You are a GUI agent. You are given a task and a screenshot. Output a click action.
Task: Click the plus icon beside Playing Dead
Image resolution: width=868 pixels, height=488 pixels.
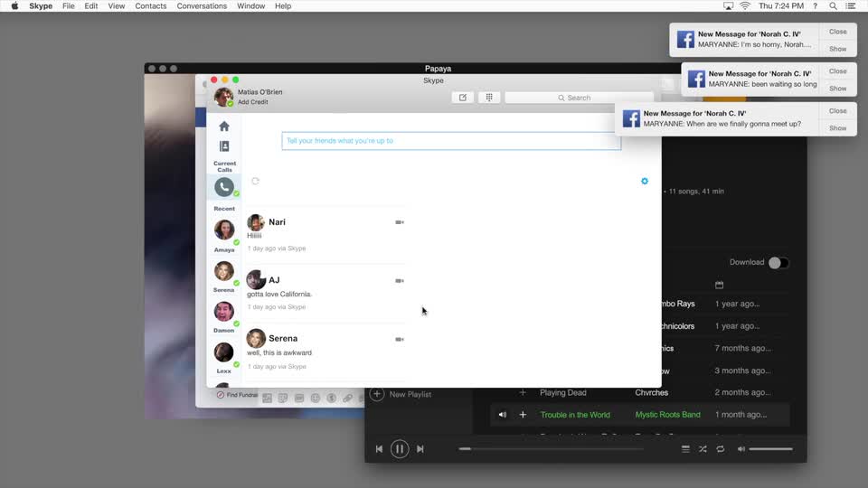tap(522, 392)
